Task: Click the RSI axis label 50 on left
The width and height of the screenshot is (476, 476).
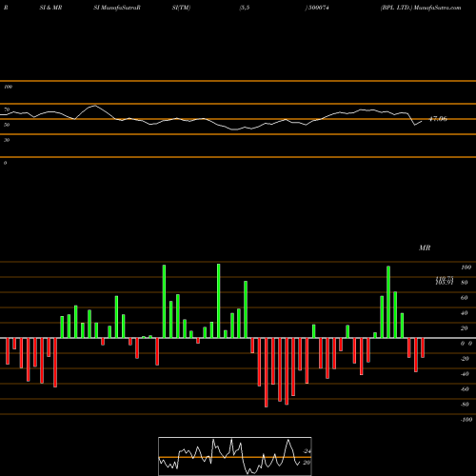Action: click(x=7, y=125)
